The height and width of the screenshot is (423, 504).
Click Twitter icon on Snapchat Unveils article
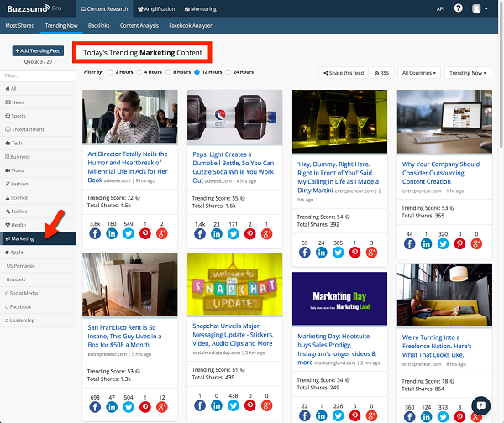point(233,405)
